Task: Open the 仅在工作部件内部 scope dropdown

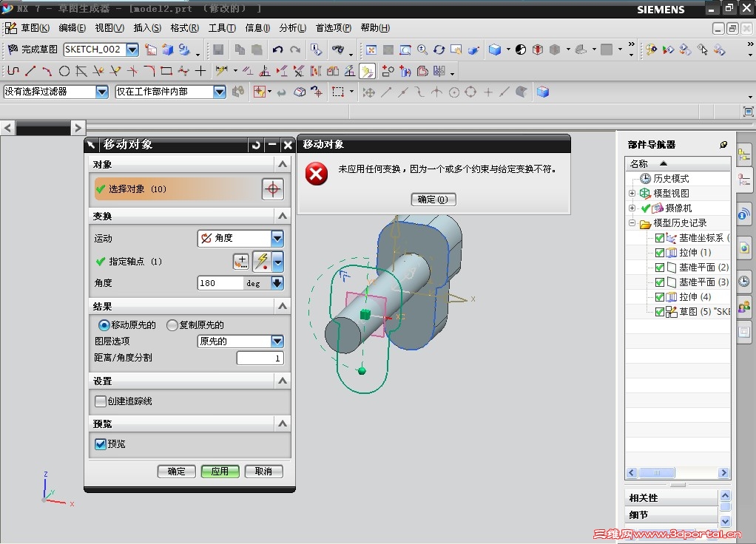Action: point(220,92)
